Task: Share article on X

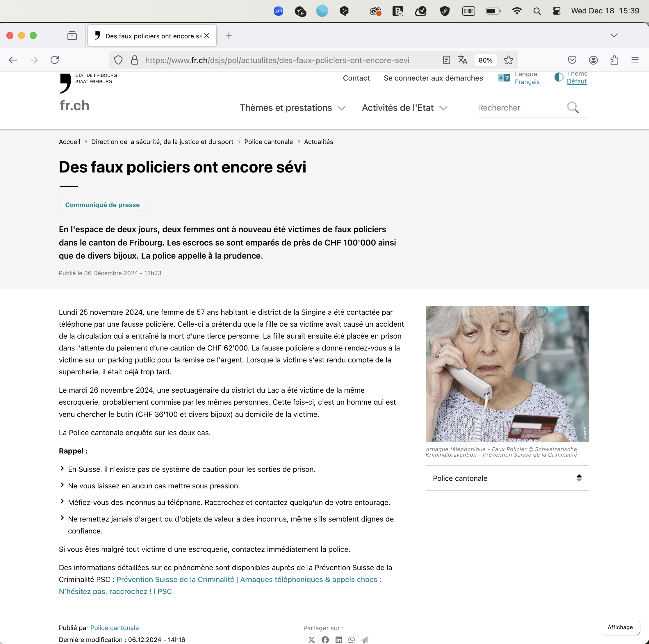Action: (311, 640)
